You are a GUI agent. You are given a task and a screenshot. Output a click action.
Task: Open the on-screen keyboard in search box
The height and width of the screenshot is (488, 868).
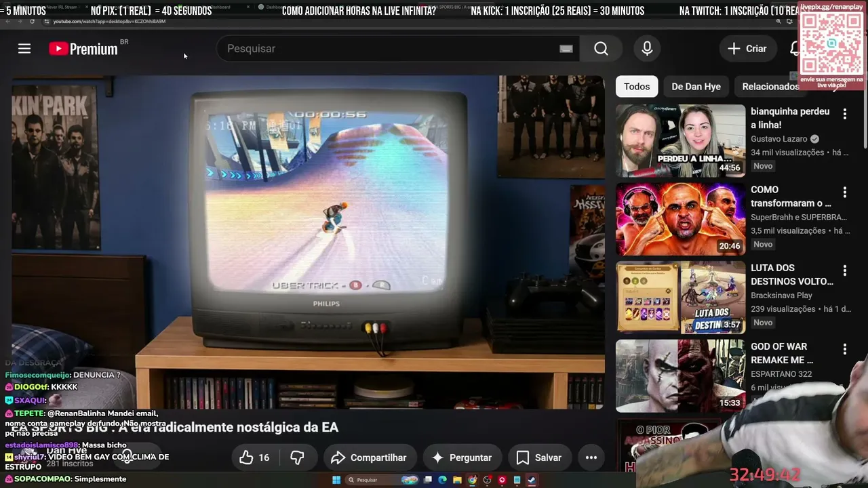tap(566, 49)
